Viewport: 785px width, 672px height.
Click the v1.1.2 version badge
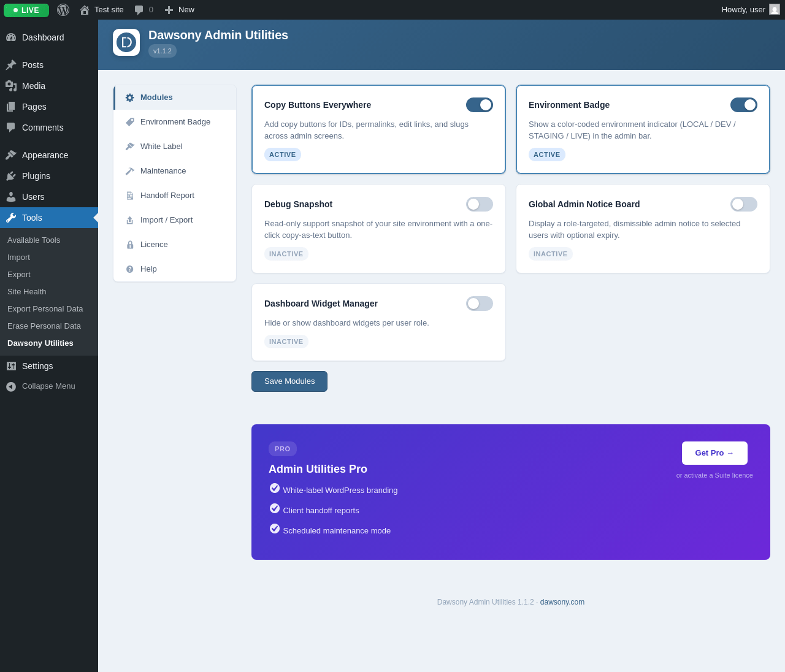163,51
